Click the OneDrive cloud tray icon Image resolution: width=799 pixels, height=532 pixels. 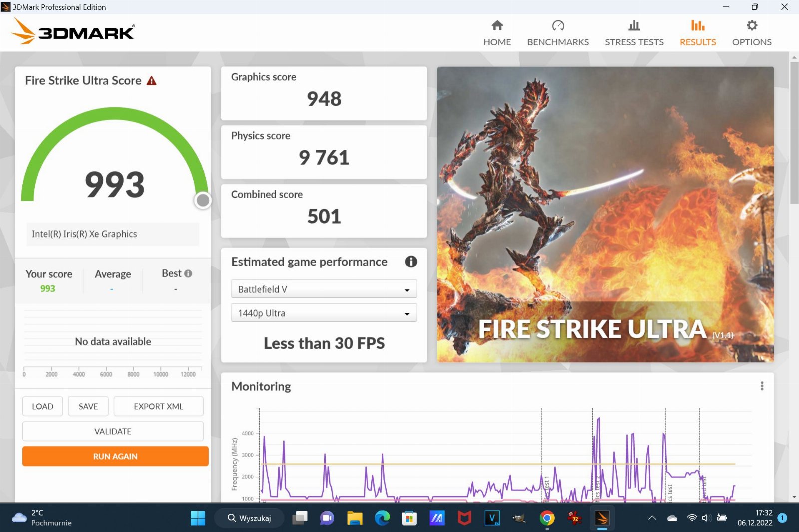pos(672,518)
